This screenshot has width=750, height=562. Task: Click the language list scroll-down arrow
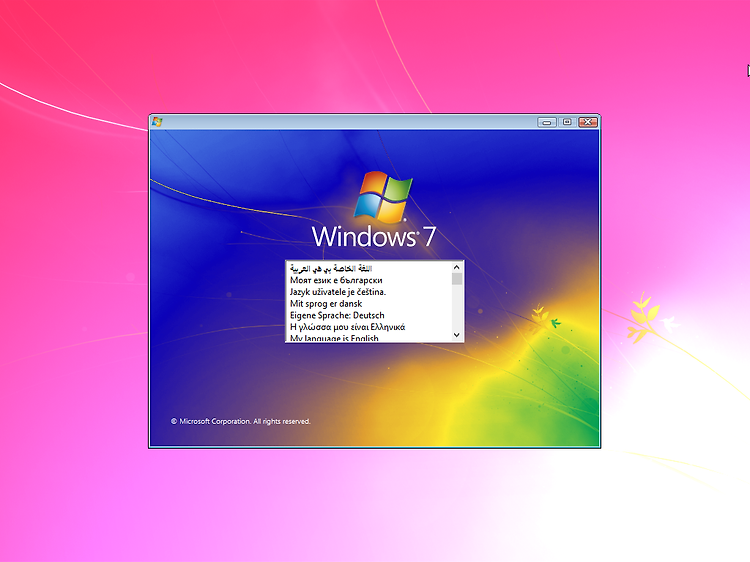457,335
